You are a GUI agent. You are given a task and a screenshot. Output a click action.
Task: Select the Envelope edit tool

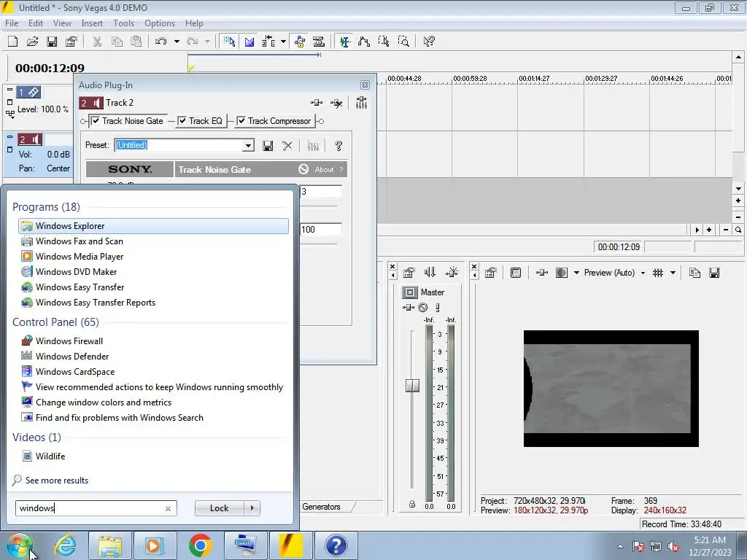click(x=364, y=42)
